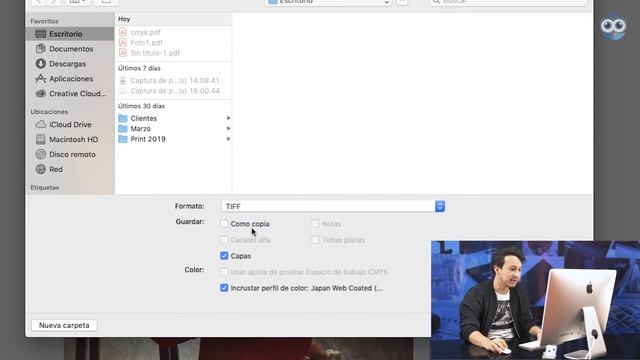Image resolution: width=640 pixels, height=360 pixels.
Task: Expand the Print 2019 folder arrow
Action: (228, 139)
